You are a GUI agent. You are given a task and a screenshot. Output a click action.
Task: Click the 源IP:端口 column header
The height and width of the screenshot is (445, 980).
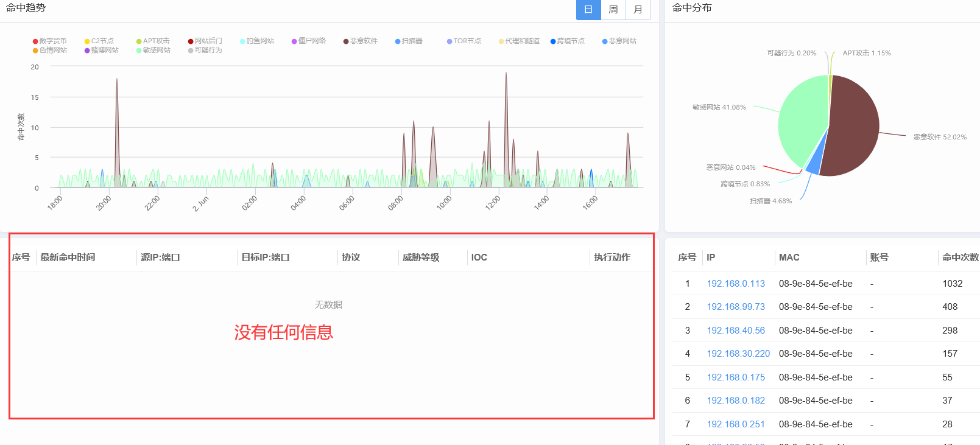160,258
